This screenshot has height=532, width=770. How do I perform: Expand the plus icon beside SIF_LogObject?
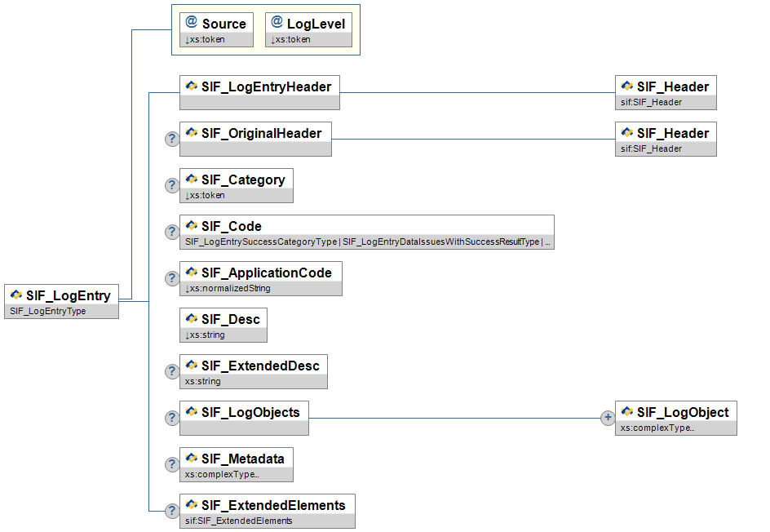(608, 418)
